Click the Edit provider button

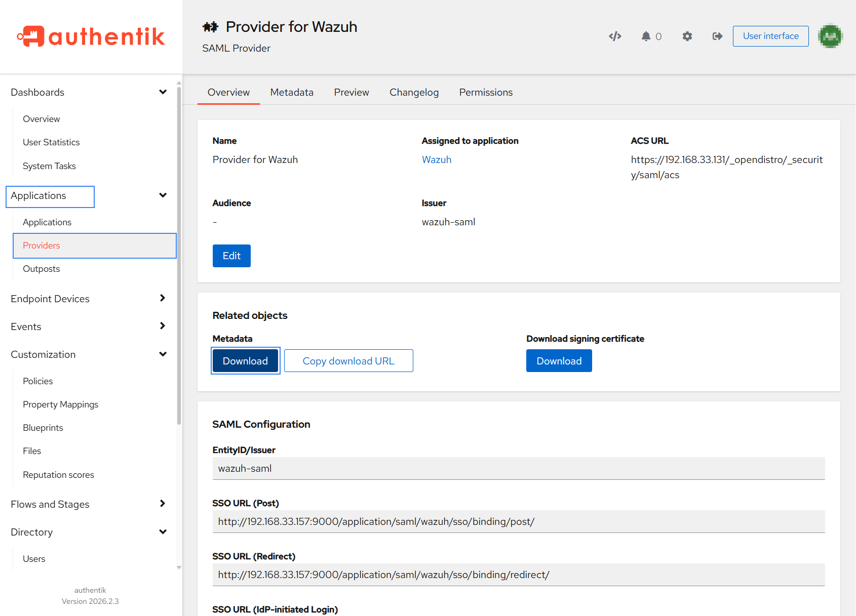231,256
